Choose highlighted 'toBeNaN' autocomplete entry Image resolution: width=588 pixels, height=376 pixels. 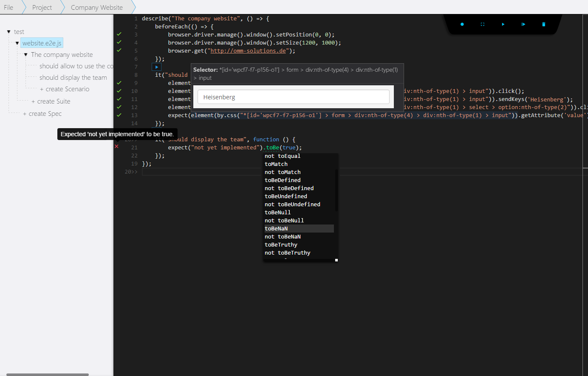299,228
